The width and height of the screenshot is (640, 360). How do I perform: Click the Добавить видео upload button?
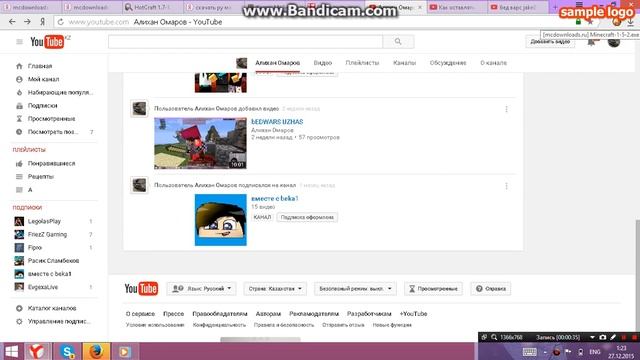550,42
